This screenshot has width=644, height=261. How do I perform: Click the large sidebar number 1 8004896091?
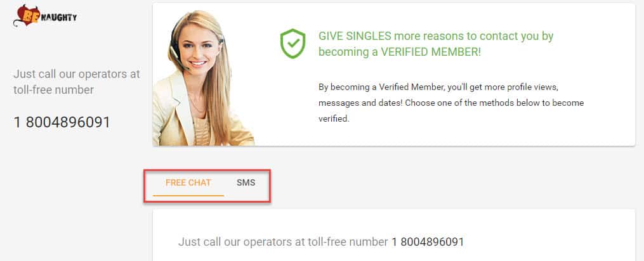tap(62, 122)
